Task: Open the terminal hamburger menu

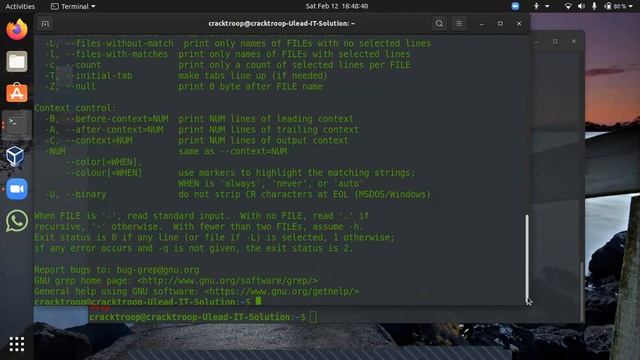Action: pyautogui.click(x=459, y=24)
